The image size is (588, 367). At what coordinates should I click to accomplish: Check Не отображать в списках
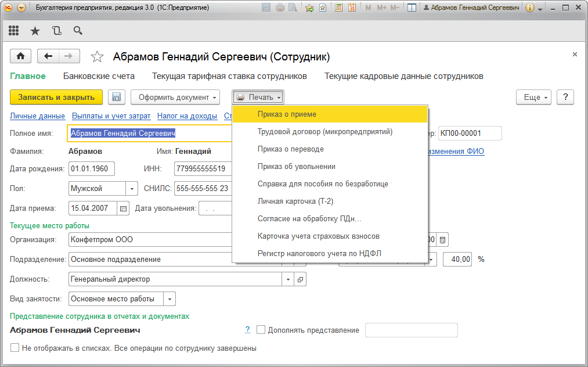[x=15, y=347]
